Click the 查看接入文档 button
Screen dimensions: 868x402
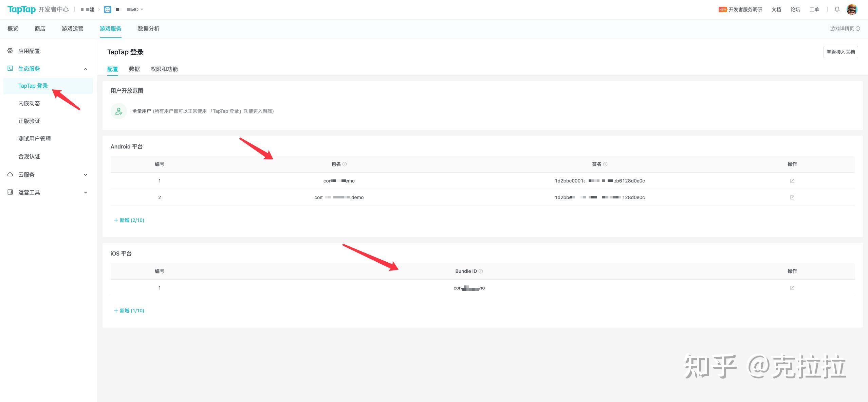pyautogui.click(x=841, y=52)
